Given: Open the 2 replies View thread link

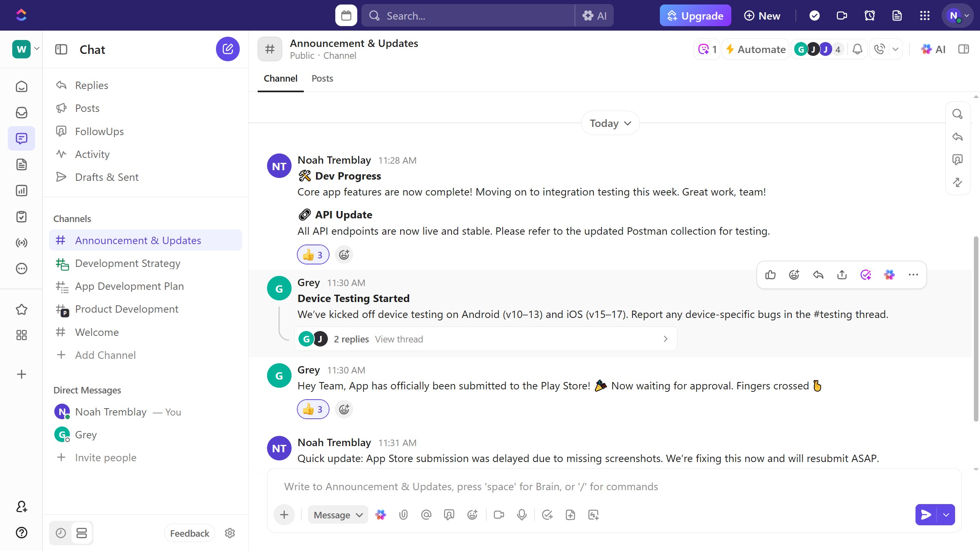Looking at the screenshot, I should (x=399, y=339).
